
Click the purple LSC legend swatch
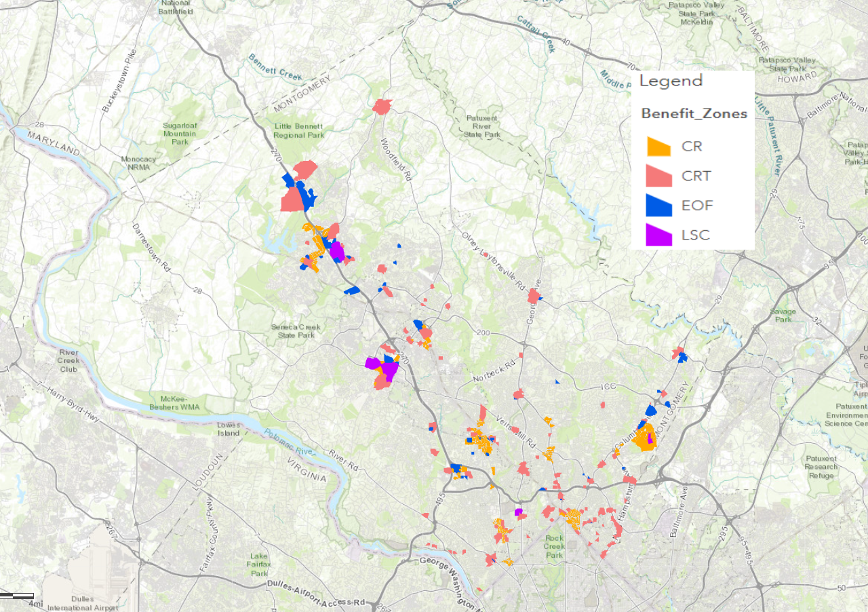point(658,235)
